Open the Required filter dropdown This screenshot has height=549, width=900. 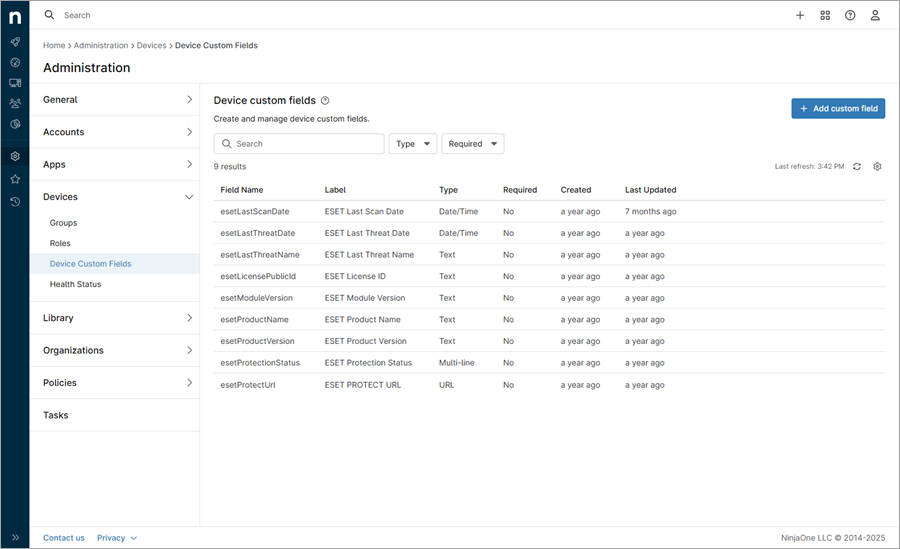click(x=472, y=144)
